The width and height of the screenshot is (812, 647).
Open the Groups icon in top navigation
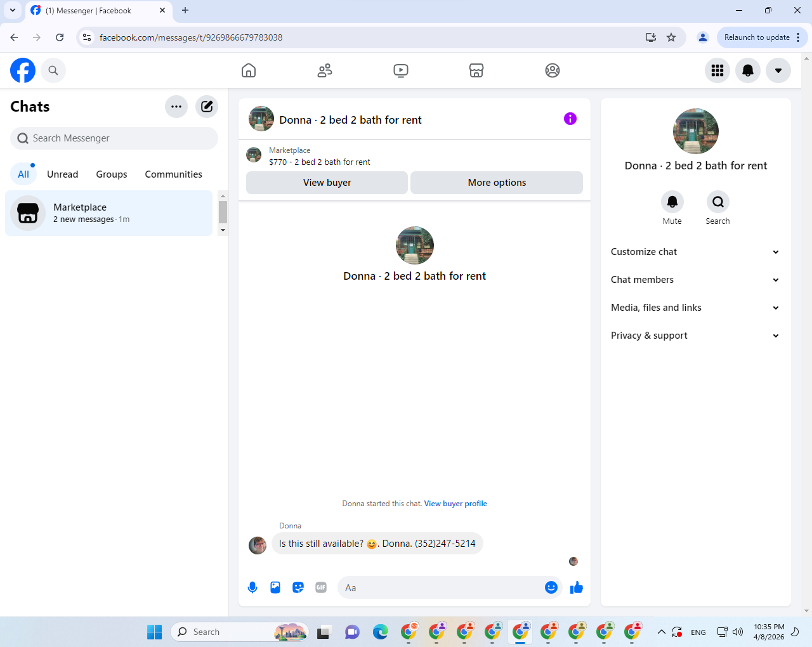tap(553, 70)
